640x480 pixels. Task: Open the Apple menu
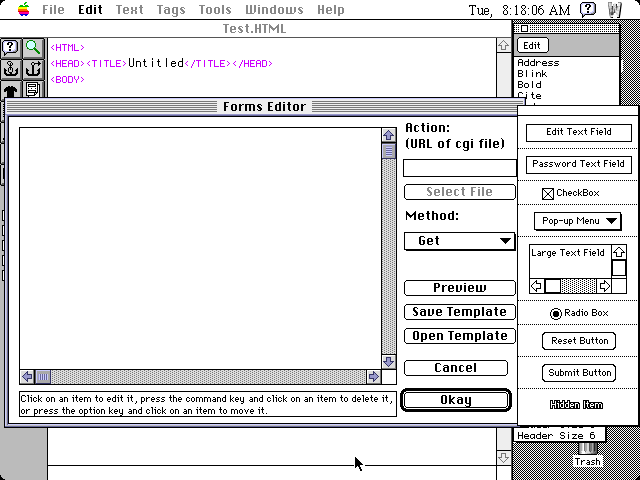click(x=22, y=10)
